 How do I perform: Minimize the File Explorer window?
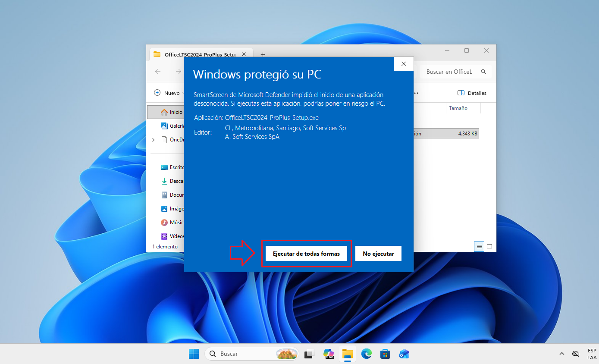[x=446, y=50]
